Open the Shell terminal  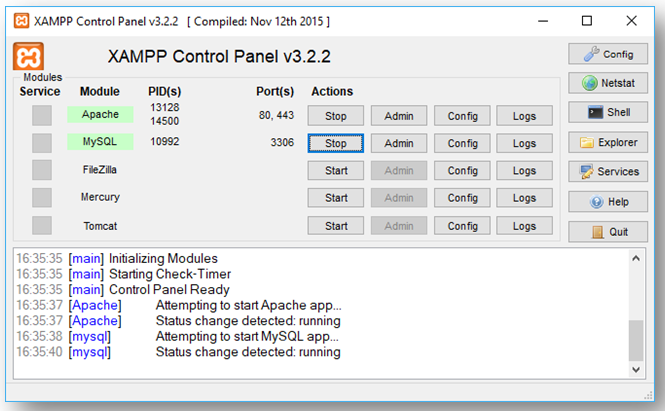[x=608, y=112]
